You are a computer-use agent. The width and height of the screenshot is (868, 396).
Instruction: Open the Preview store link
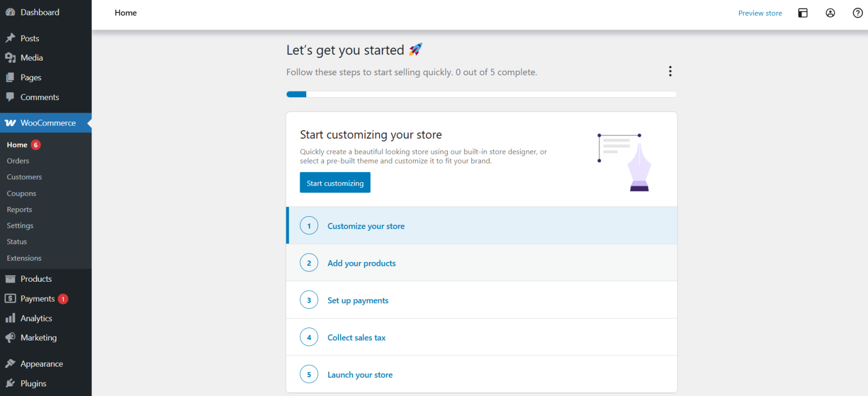[760, 12]
